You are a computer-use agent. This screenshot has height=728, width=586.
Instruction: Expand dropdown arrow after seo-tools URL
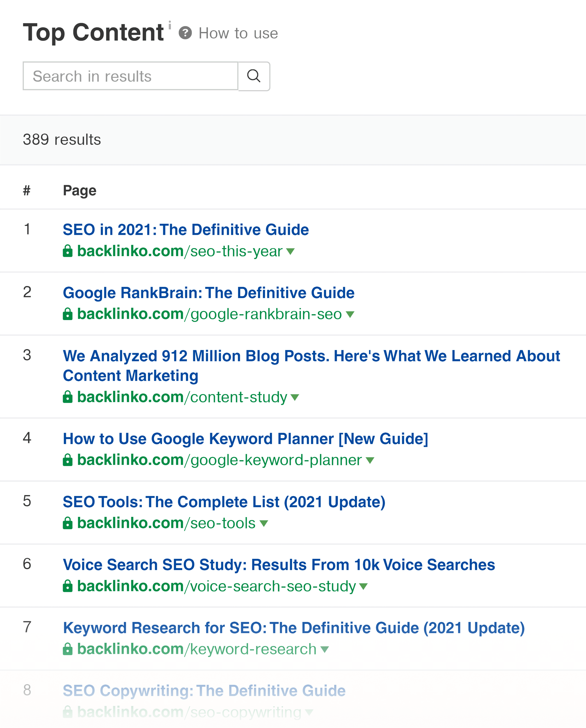click(x=263, y=524)
